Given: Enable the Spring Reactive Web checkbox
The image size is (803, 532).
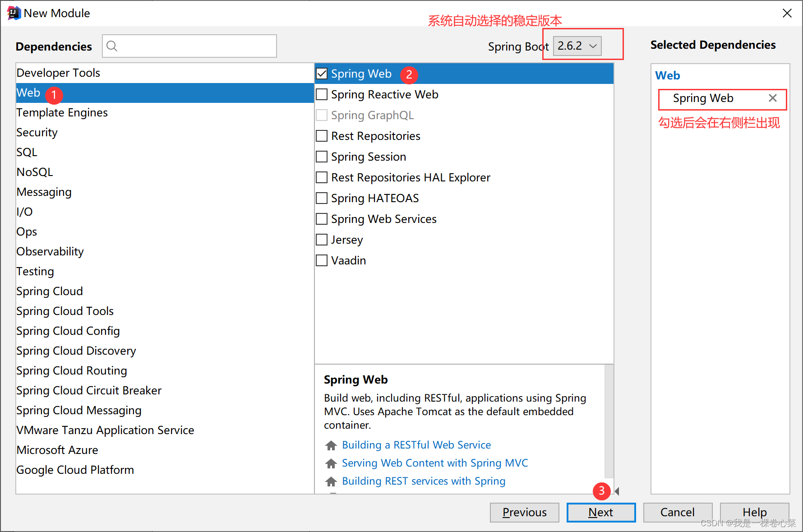Looking at the screenshot, I should click(322, 94).
